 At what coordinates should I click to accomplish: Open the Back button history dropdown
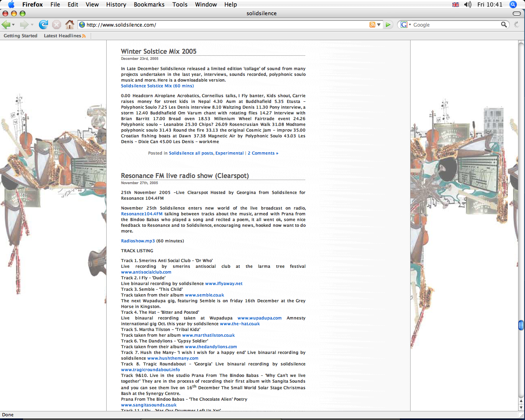click(14, 25)
